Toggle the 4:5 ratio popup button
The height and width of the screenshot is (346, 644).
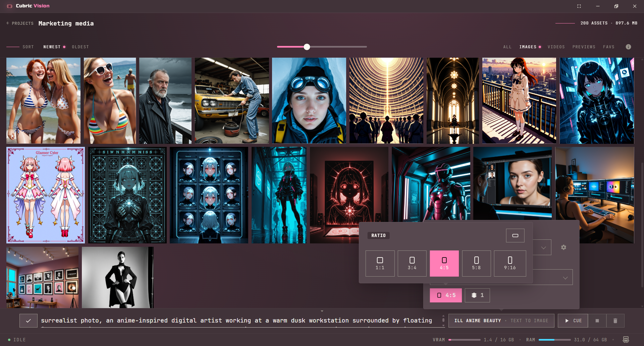(x=446, y=295)
